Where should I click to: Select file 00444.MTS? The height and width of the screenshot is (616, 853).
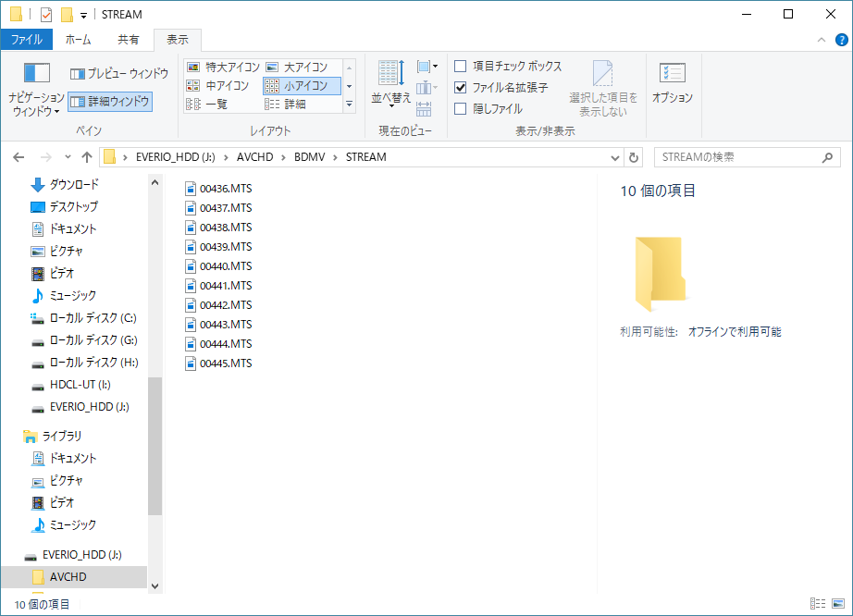pyautogui.click(x=218, y=344)
